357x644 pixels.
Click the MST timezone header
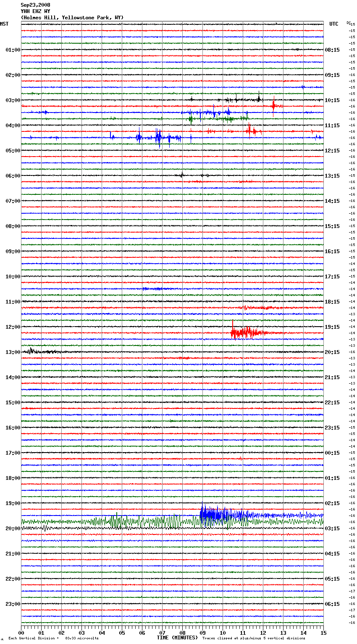pos(4,24)
